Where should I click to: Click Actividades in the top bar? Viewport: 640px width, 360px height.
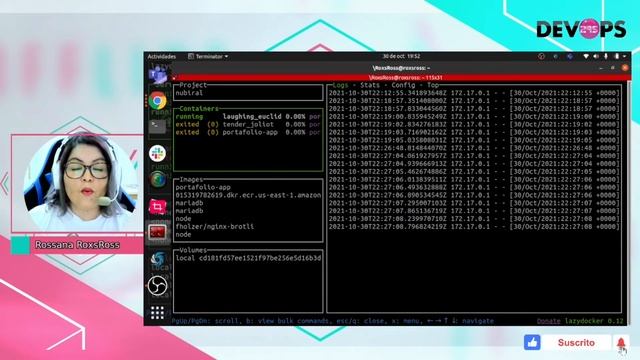[x=162, y=56]
